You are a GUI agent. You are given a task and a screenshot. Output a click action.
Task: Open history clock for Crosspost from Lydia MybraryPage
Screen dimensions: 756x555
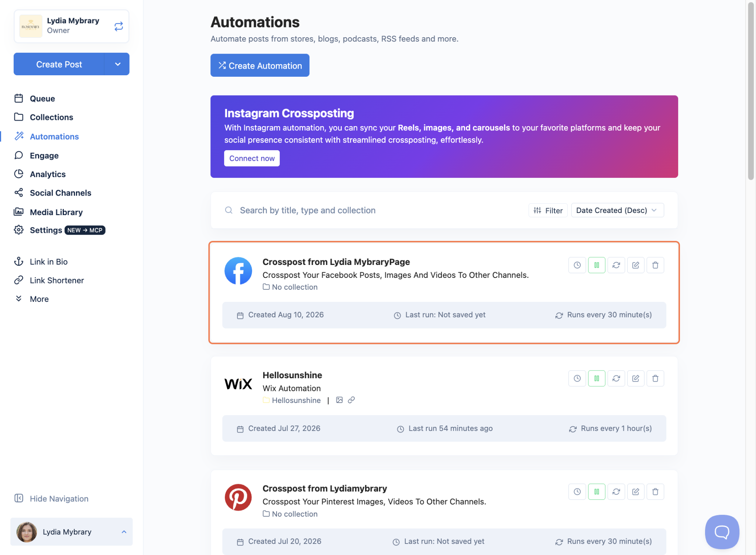tap(577, 265)
